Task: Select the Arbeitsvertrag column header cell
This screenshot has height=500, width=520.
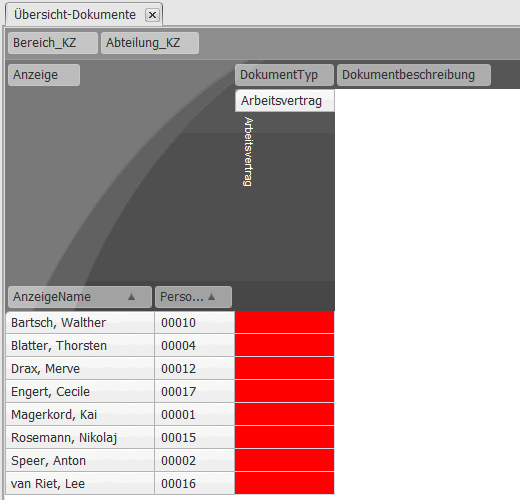Action: tap(285, 101)
